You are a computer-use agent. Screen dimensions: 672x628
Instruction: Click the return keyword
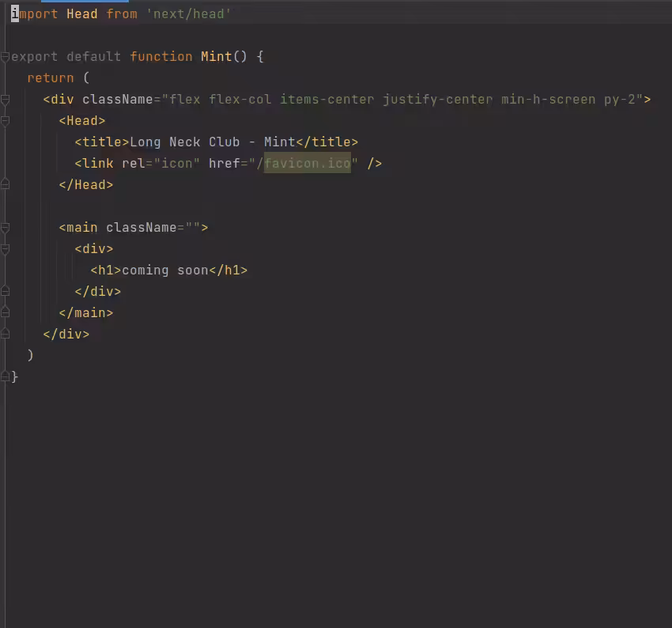(50, 78)
